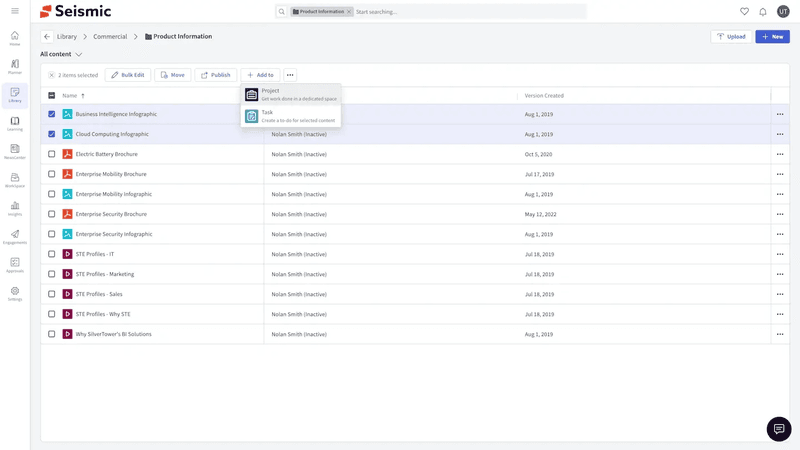
Task: Check Enterprise Mobility Infographic
Action: tap(52, 194)
